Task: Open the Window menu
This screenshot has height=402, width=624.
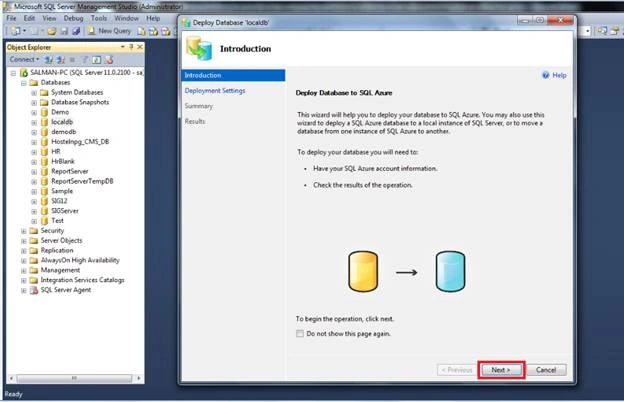Action: [x=126, y=18]
